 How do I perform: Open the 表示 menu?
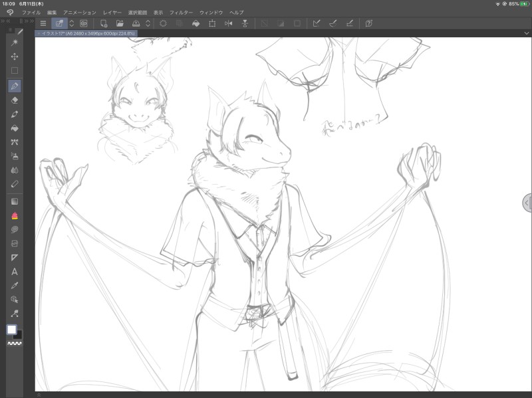tap(158, 13)
